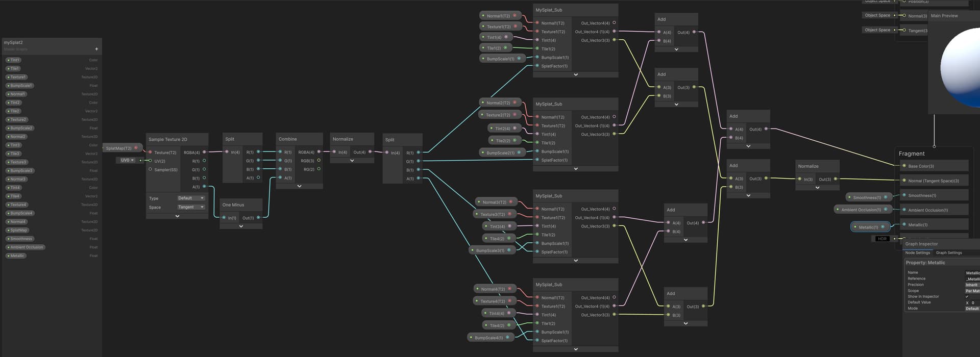Click the Metallic(1) input port in Fragment
Viewport: 980px width, 357px height.
coord(904,224)
